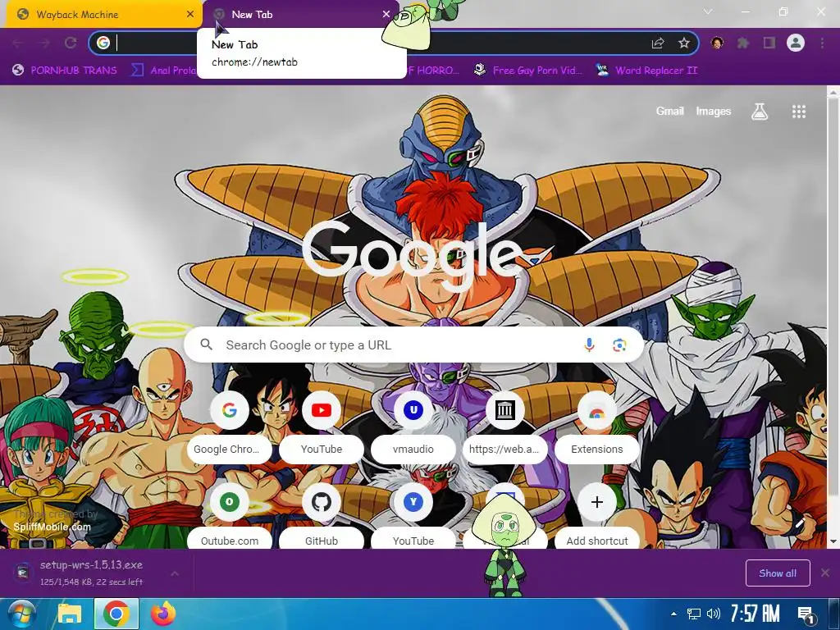Open the https://web.a... archive shortcut

coord(504,427)
